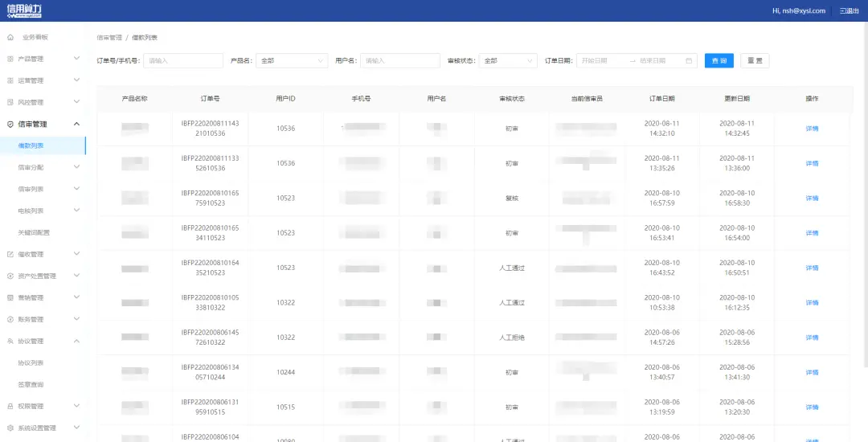Screen dimensions: 868x442
Task: Click 详情 link for order with user ID 10244
Action: (x=812, y=372)
